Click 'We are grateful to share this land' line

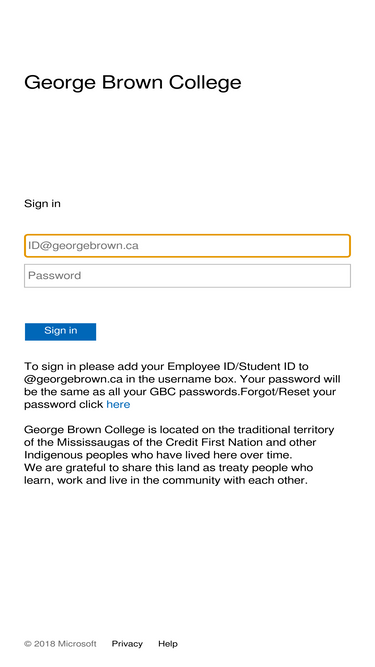click(x=120, y=467)
